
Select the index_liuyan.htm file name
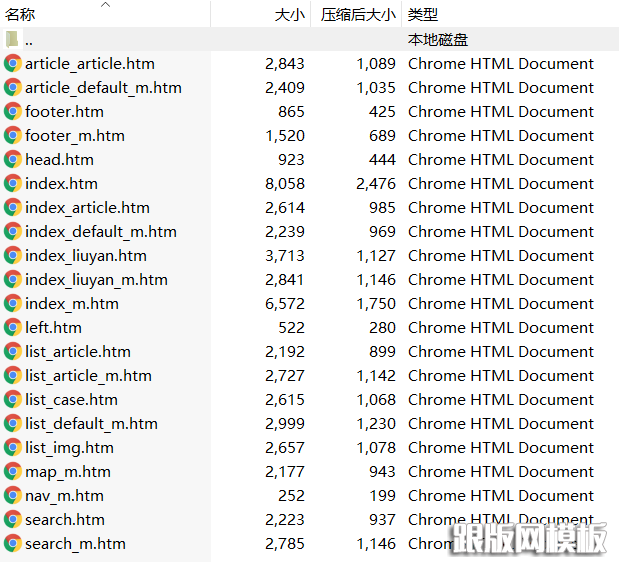tap(86, 255)
